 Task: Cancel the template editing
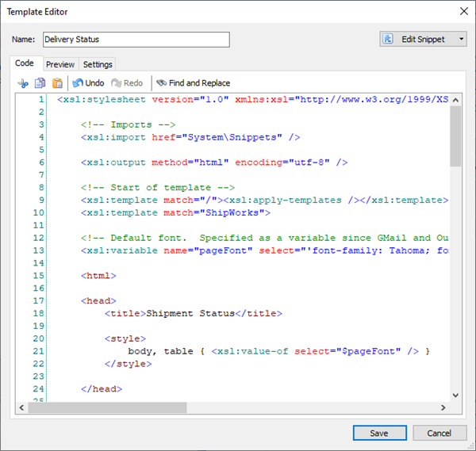440,433
